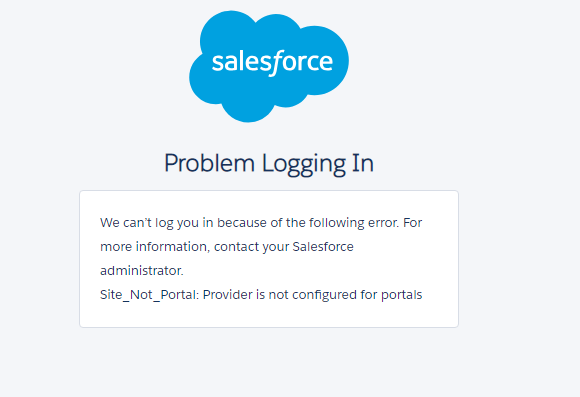Image resolution: width=580 pixels, height=397 pixels.
Task: Click the word 'In' ending the heading
Action: pos(363,163)
